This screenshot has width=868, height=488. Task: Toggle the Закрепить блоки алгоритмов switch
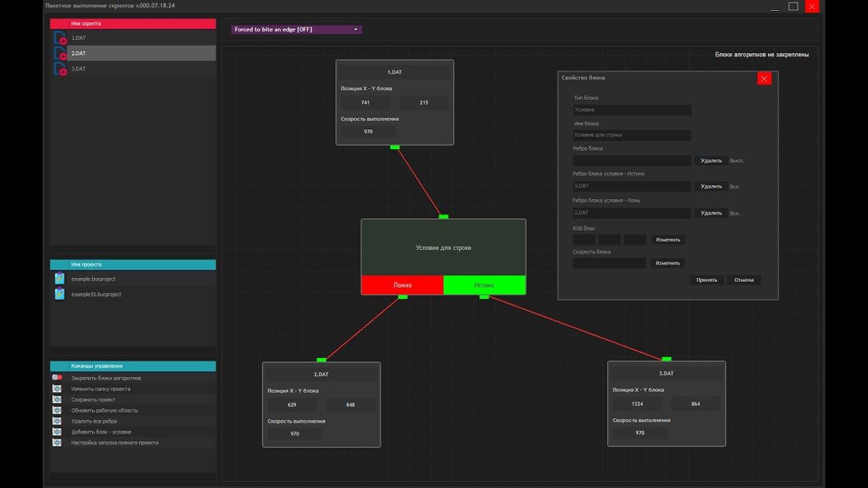click(x=57, y=378)
